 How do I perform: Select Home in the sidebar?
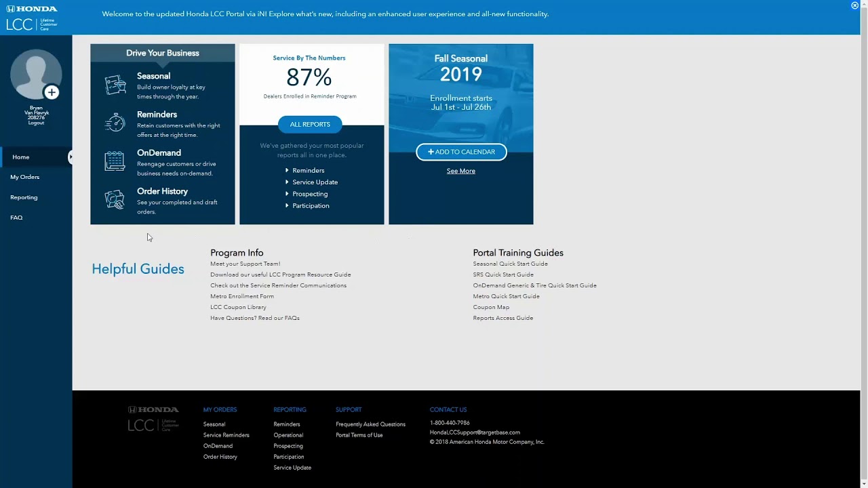(x=36, y=157)
